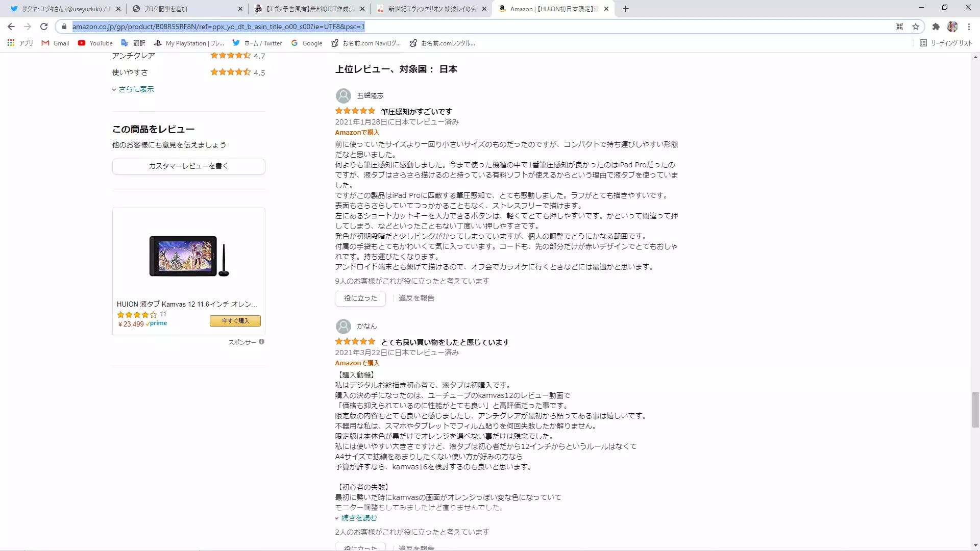Open reviewer かなん's profile
The width and height of the screenshot is (980, 551).
pyautogui.click(x=366, y=327)
